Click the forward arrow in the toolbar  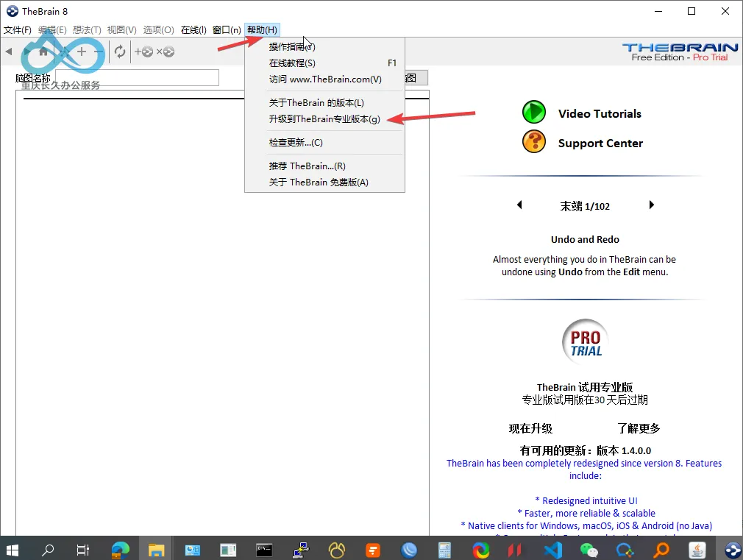[27, 52]
